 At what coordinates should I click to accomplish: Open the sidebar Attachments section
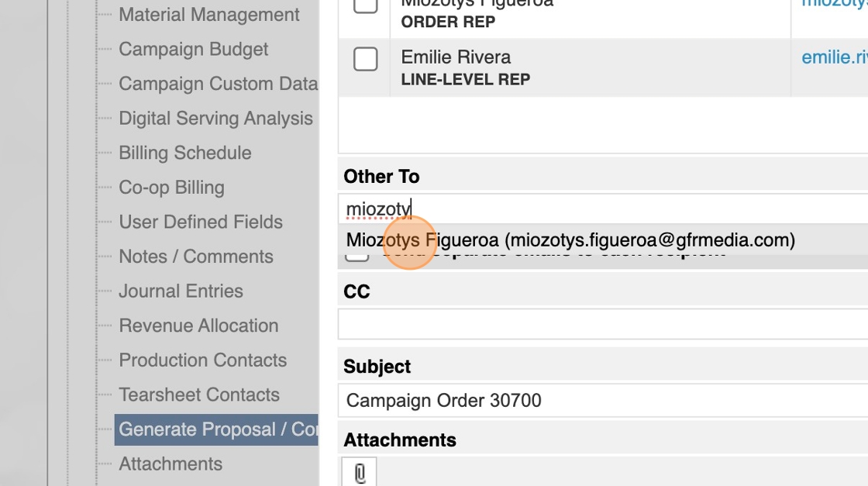(170, 464)
